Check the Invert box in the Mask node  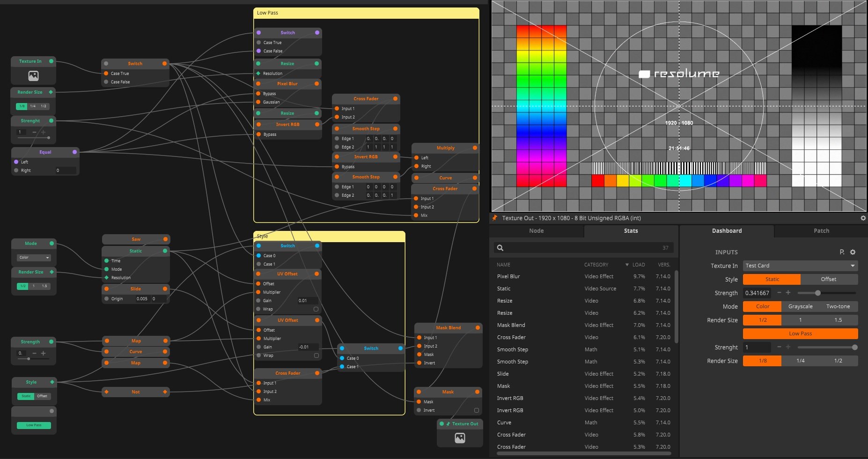coord(477,410)
